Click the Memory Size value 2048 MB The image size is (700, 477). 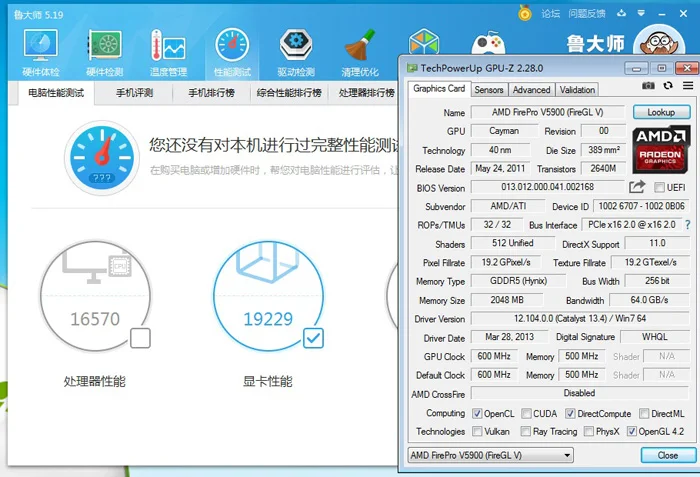[x=507, y=300]
